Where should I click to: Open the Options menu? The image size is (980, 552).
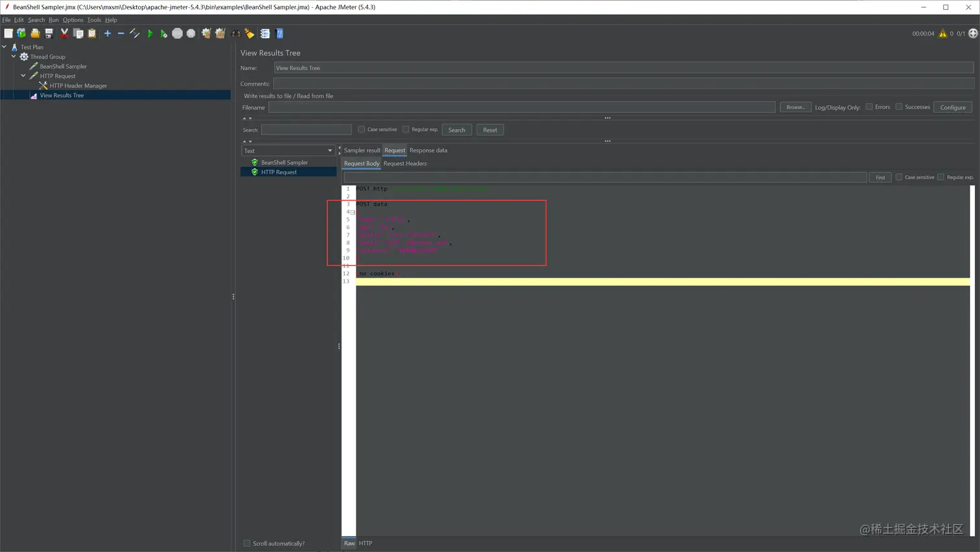point(73,20)
